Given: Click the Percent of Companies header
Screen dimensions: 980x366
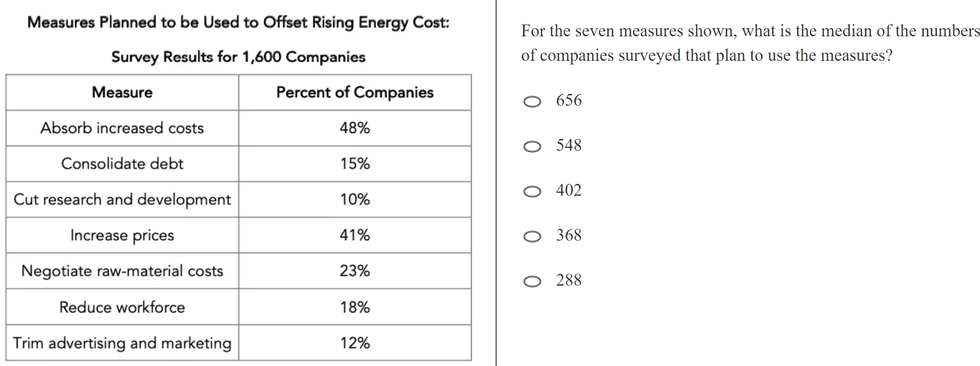Looking at the screenshot, I should pos(355,92).
